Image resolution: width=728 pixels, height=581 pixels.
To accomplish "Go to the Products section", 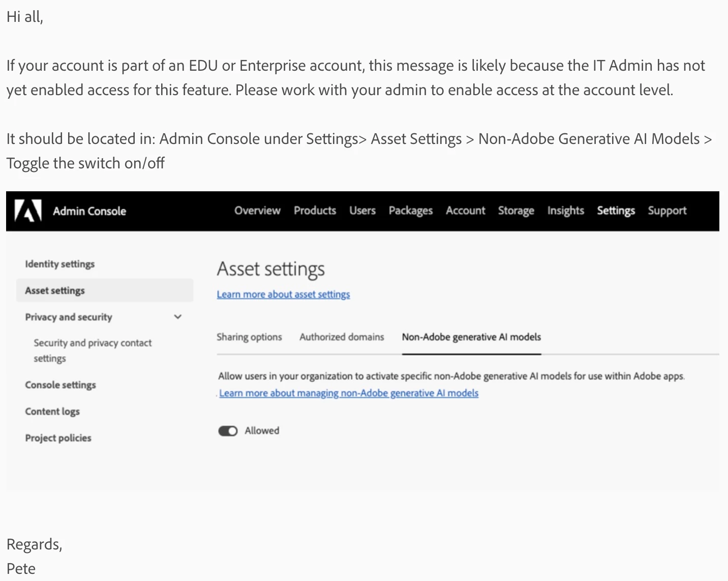I will (315, 211).
